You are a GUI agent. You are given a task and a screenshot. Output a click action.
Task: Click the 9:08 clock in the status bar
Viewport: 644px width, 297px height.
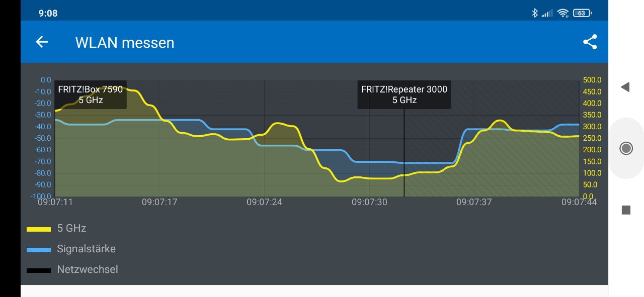point(48,14)
